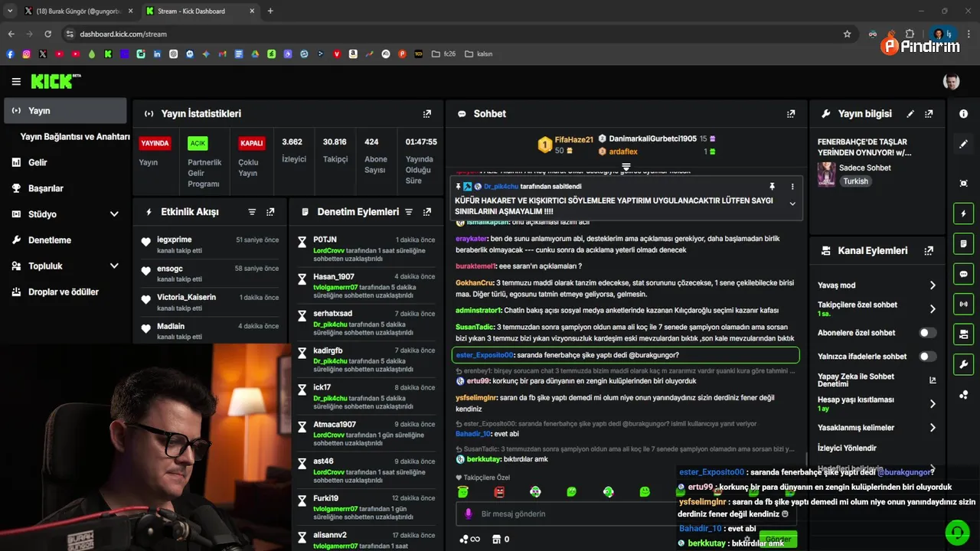Open Yapay Zeka ile Sohbet Denetimi link
The image size is (980, 551).
877,380
